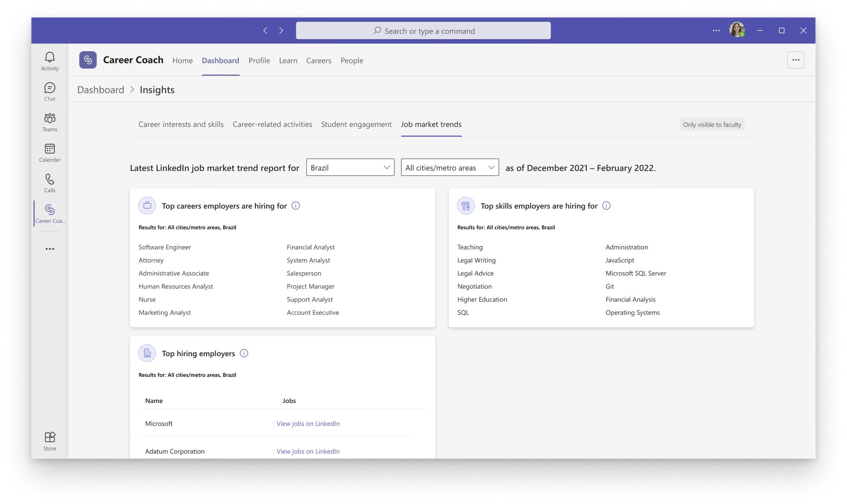Click the briefcase icon on careers card
Screen dimensions: 847x504
click(147, 205)
